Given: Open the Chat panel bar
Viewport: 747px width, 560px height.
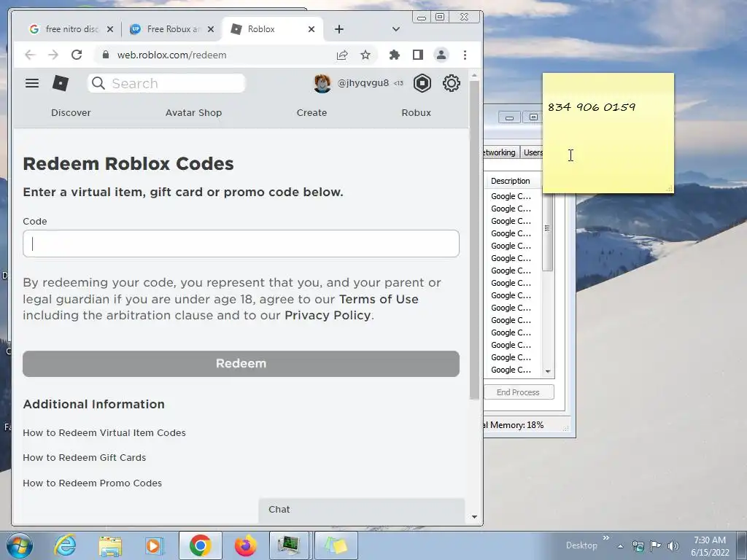Looking at the screenshot, I should 362,510.
